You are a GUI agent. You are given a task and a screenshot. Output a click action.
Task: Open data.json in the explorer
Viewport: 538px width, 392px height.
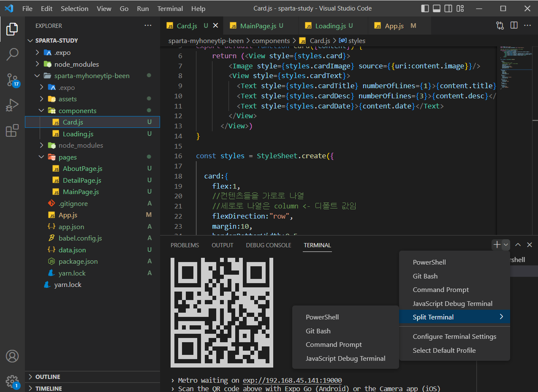coord(92,250)
